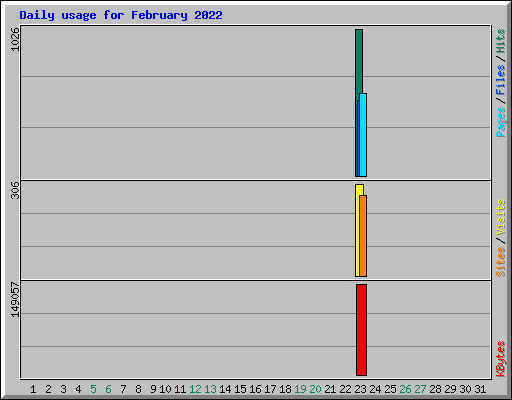512x400 pixels.
Task: Click day 17 on the x-axis
Action: coord(270,389)
